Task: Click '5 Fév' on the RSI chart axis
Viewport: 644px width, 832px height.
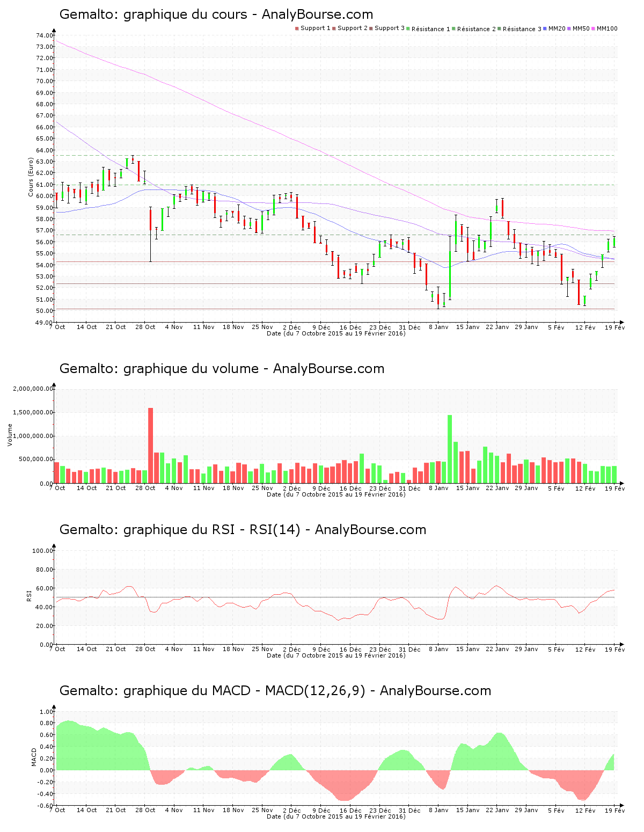Action: pyautogui.click(x=556, y=649)
